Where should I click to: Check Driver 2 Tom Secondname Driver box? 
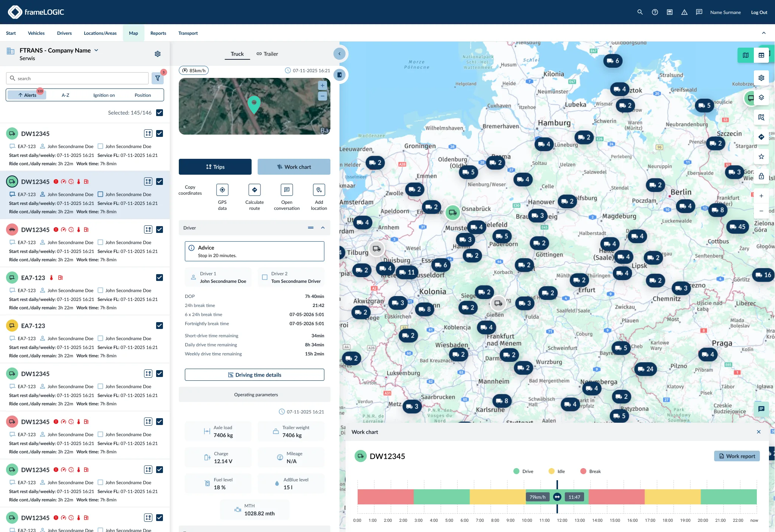click(265, 277)
